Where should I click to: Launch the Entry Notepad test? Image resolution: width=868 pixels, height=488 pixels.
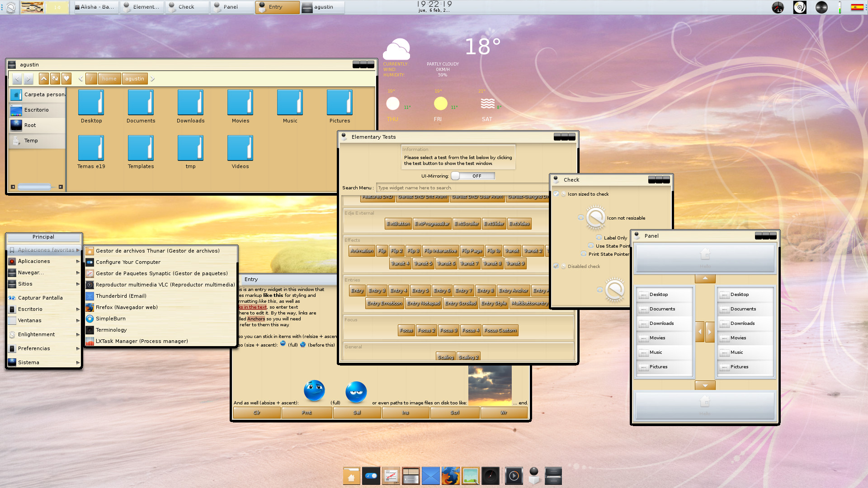pos(423,303)
